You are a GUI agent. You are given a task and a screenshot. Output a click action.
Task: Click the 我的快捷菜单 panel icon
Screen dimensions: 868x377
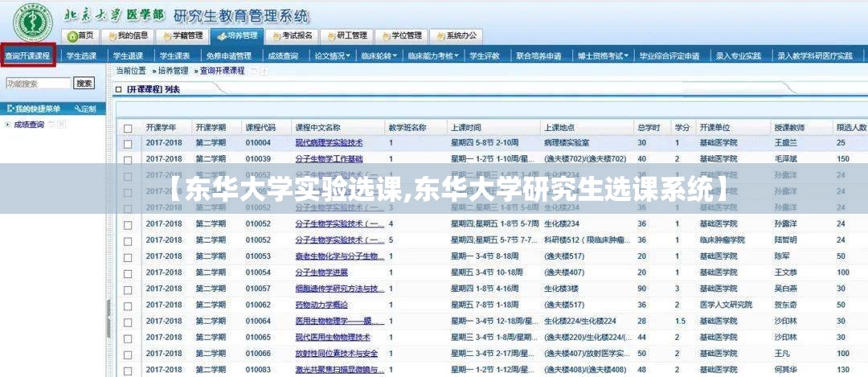pyautogui.click(x=11, y=109)
